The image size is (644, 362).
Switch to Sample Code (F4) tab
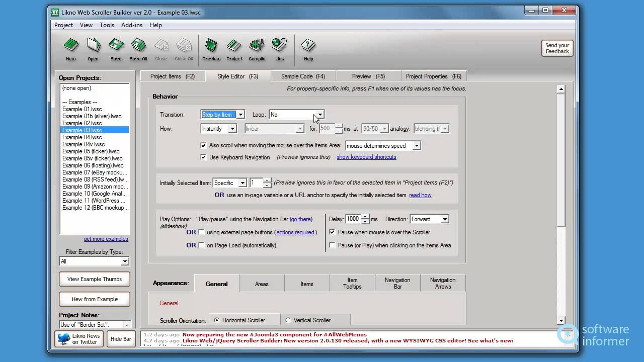click(x=303, y=76)
